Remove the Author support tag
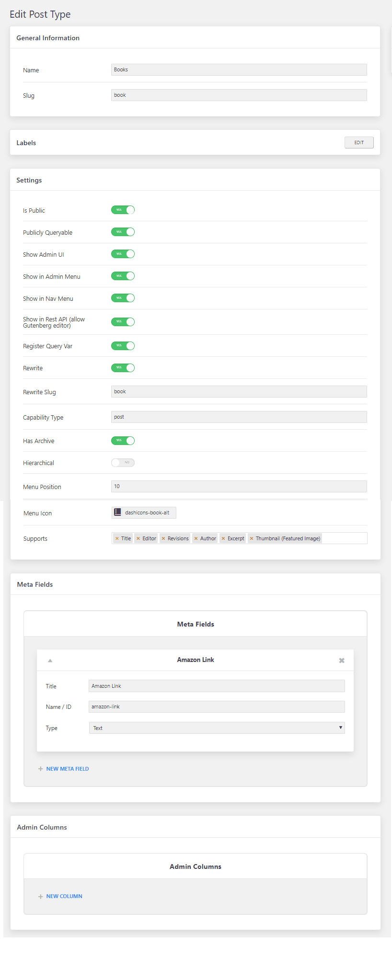Viewport: 392px width, 980px height. point(196,538)
